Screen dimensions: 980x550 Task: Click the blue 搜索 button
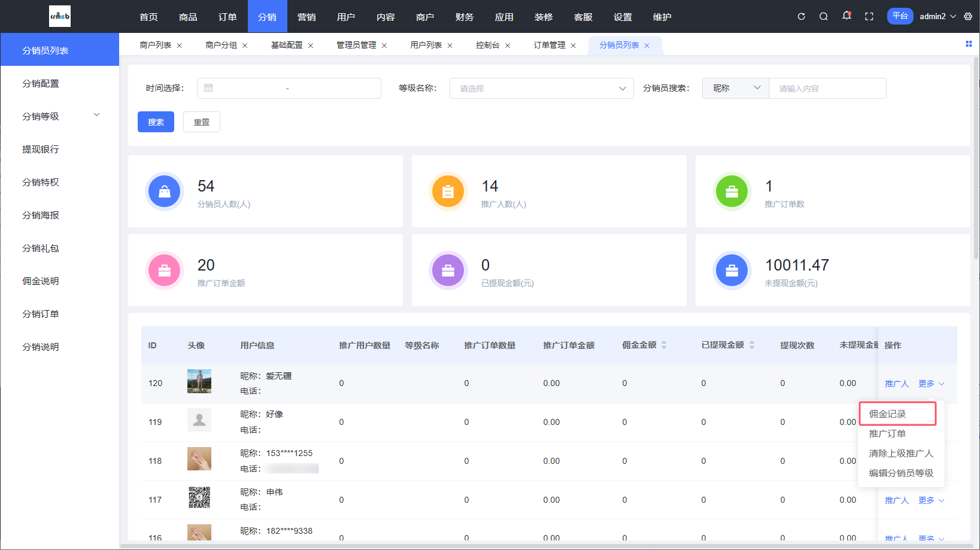tap(156, 122)
